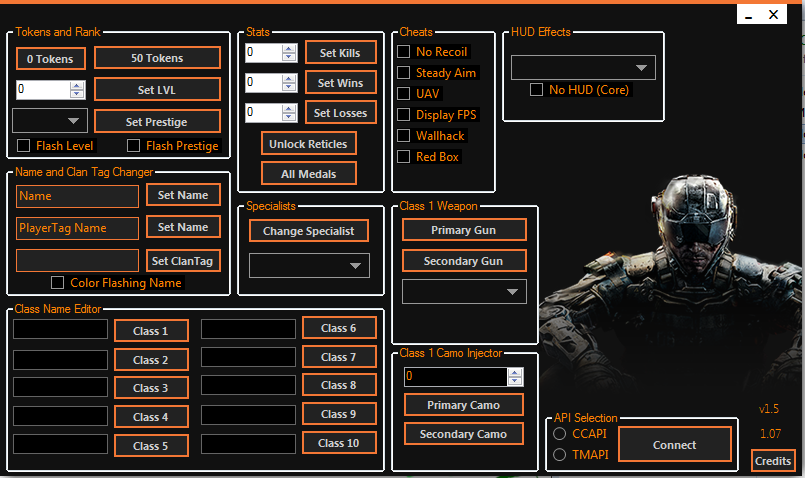
Task: Click the Class 4 button
Action: coord(151,417)
